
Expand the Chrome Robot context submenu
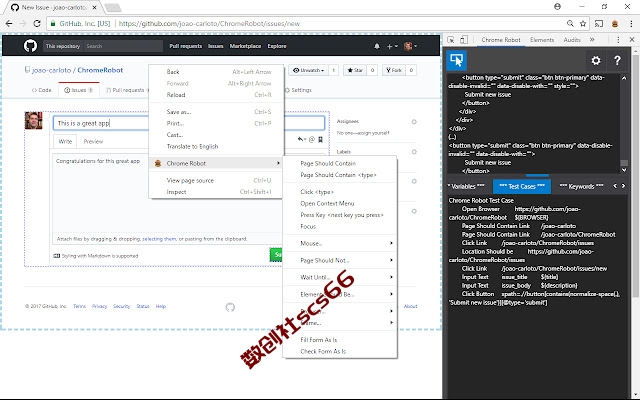[x=216, y=163]
